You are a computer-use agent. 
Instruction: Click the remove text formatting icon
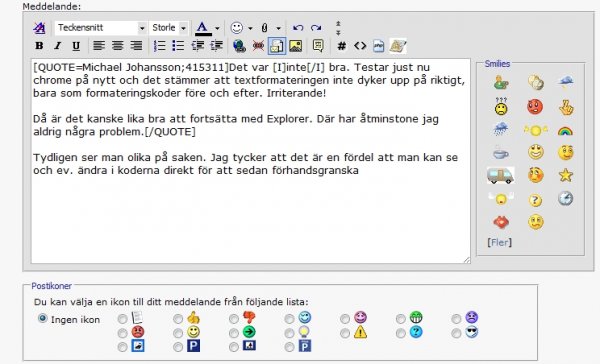(x=39, y=28)
